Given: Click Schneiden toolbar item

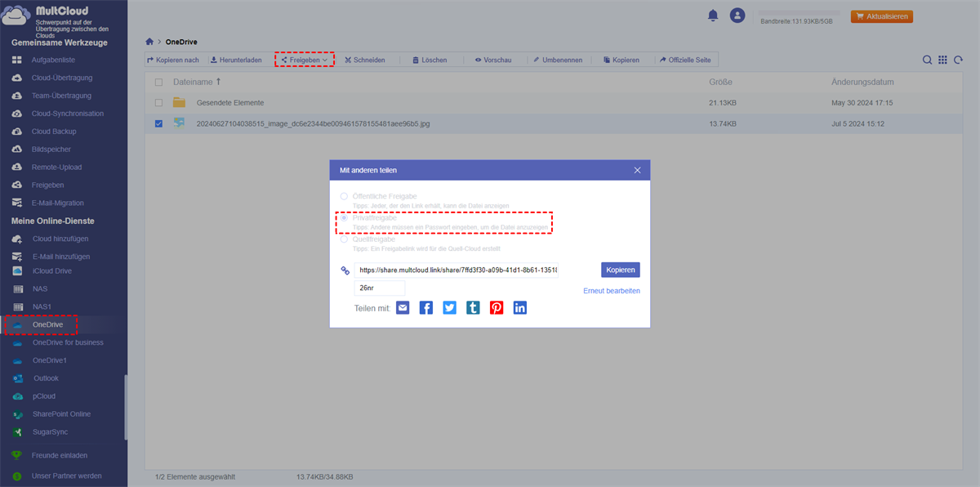Looking at the screenshot, I should coord(364,60).
